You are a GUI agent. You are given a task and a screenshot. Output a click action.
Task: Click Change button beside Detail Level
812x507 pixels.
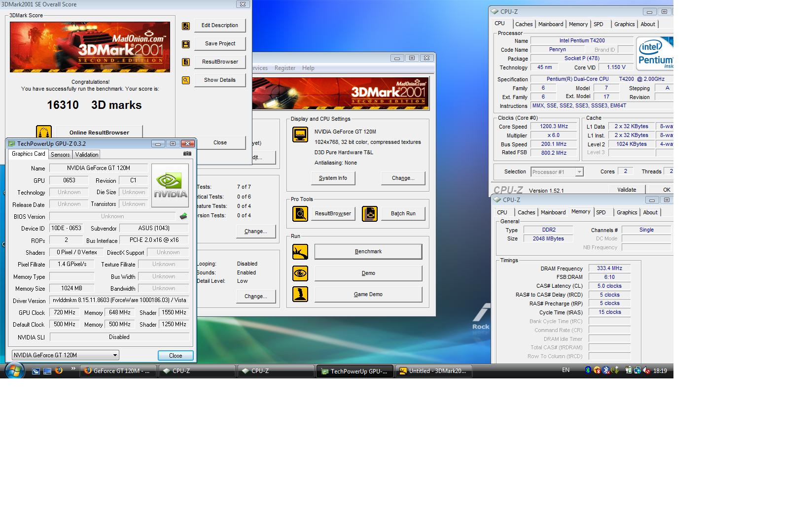[255, 297]
